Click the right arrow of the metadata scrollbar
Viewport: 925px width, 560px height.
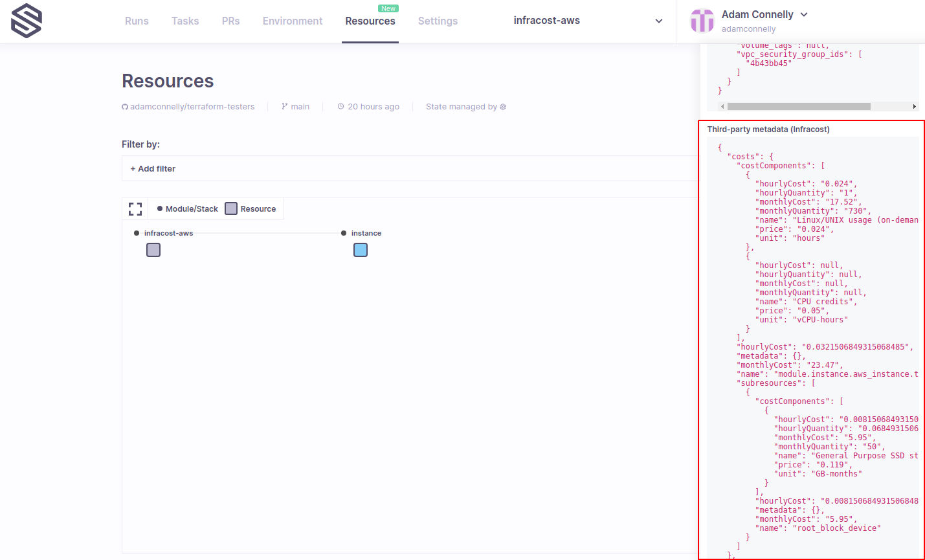(914, 106)
